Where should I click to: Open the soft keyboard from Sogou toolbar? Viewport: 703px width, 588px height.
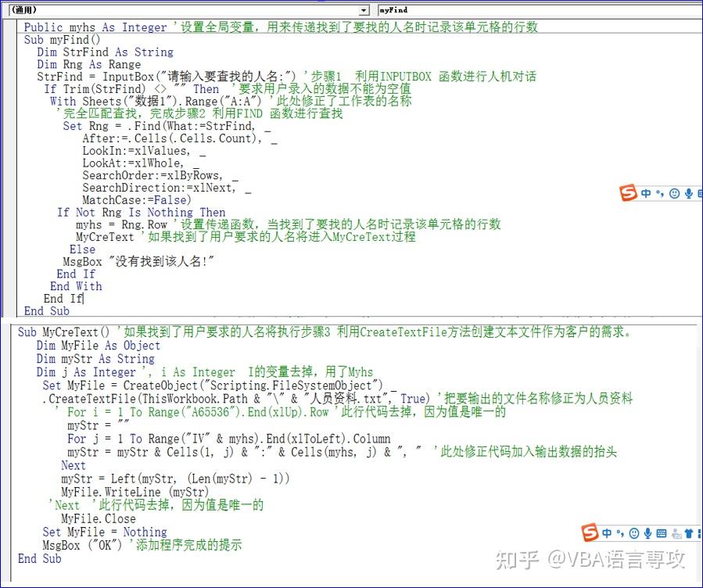(661, 533)
